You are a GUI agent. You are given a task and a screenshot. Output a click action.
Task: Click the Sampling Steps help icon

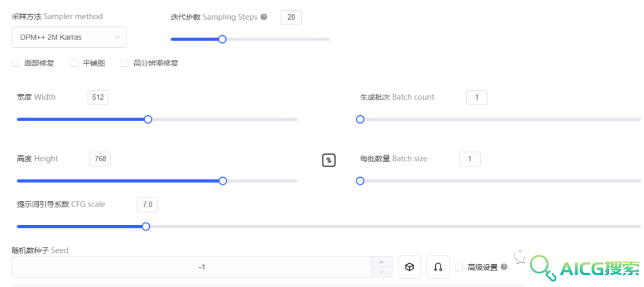264,17
